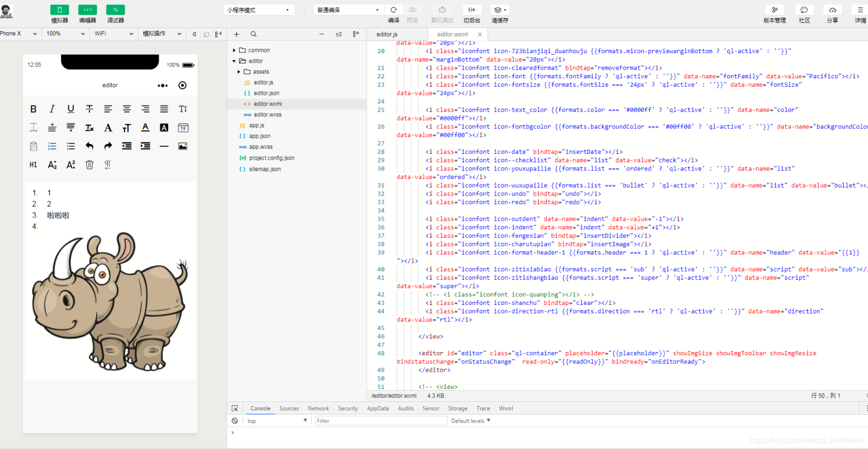
Task: Click the underline formatting icon
Action: point(71,109)
